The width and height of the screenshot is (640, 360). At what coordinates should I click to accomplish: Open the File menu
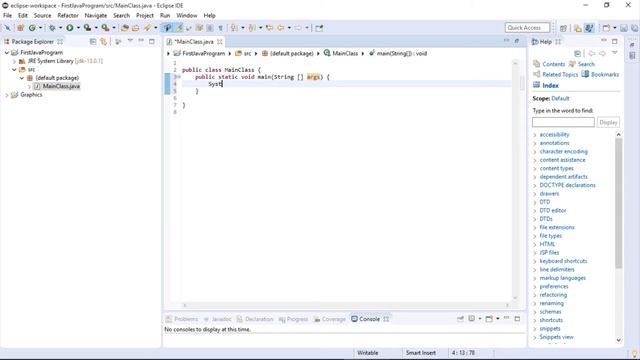(7, 16)
